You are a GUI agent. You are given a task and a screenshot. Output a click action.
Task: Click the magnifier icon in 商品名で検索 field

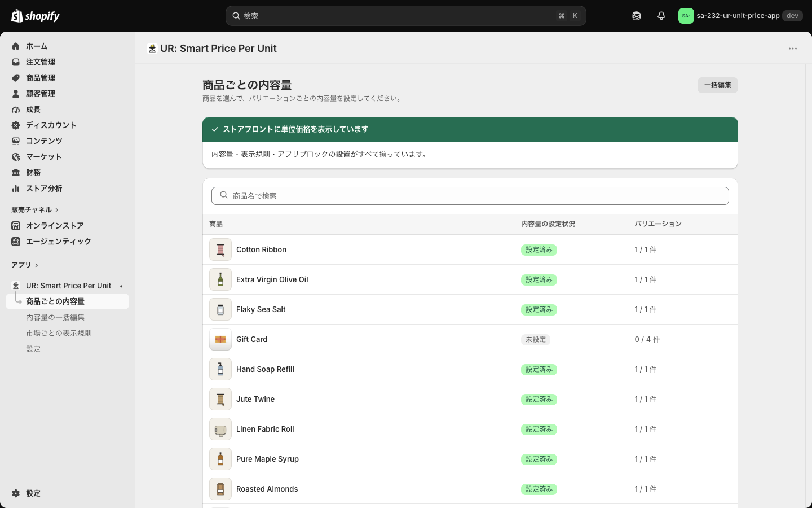point(224,195)
